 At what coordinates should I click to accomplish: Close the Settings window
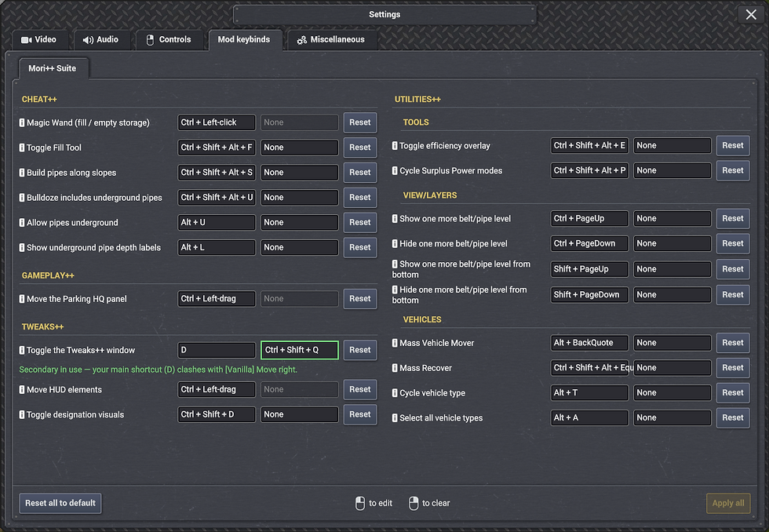point(751,15)
